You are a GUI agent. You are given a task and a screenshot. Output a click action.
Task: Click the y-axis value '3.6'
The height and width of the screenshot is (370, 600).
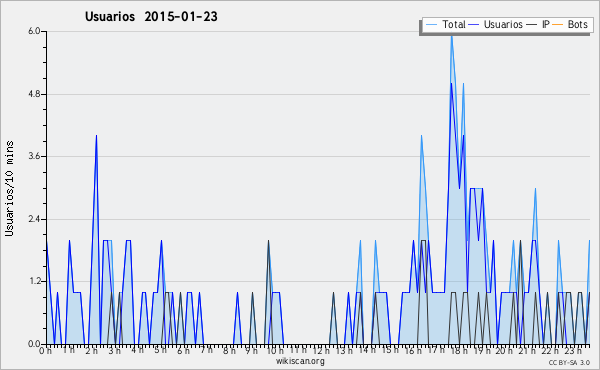click(34, 156)
